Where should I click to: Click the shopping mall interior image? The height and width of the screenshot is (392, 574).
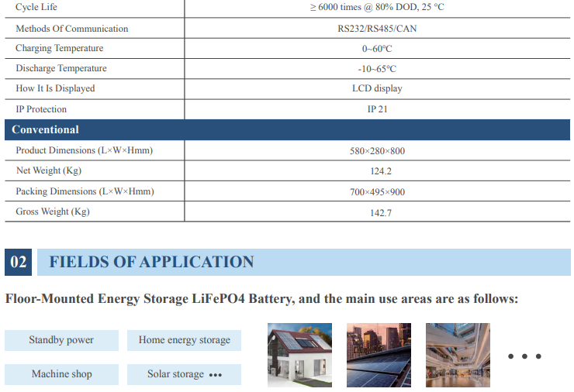[458, 355]
